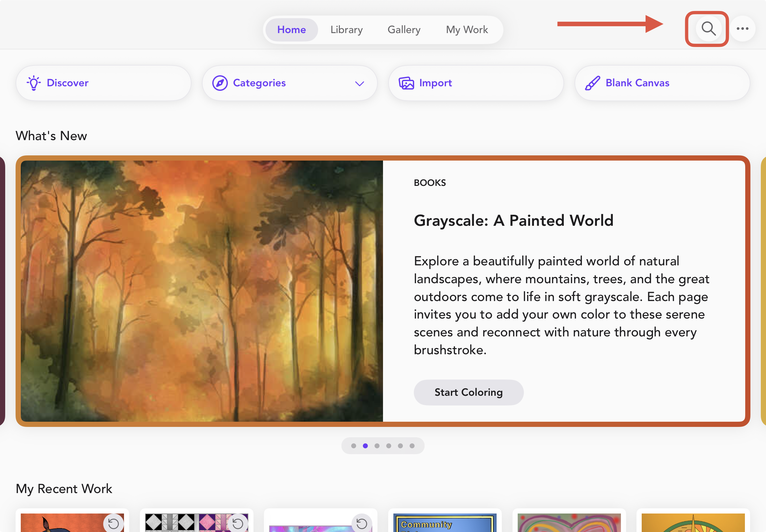Open search with the magnifying glass icon
Screen dimensions: 766x532
708,29
